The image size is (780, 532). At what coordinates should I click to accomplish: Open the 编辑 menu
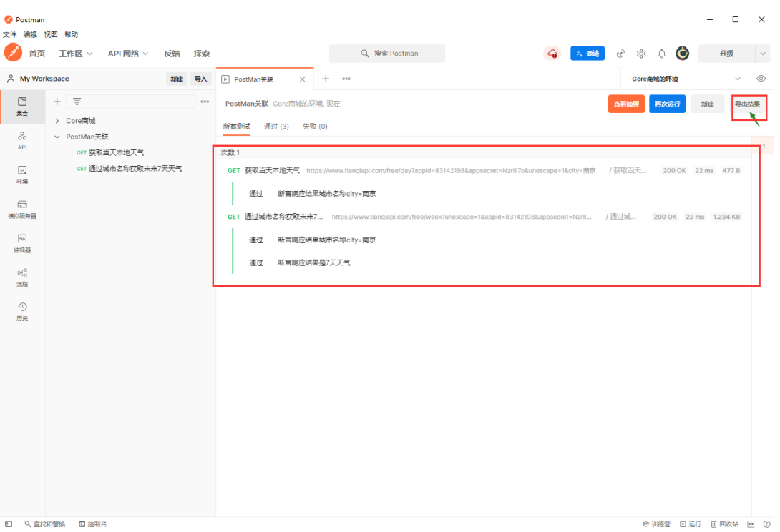coord(30,34)
